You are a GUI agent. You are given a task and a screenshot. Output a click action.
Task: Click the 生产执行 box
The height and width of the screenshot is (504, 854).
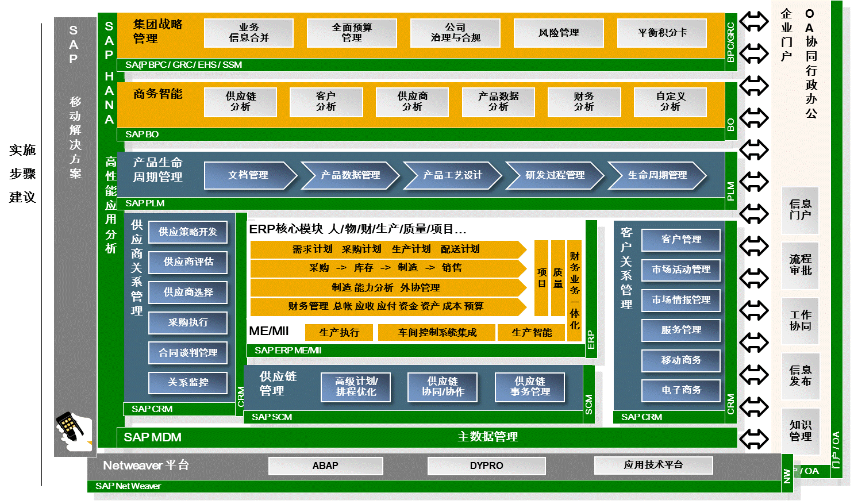[x=339, y=333]
